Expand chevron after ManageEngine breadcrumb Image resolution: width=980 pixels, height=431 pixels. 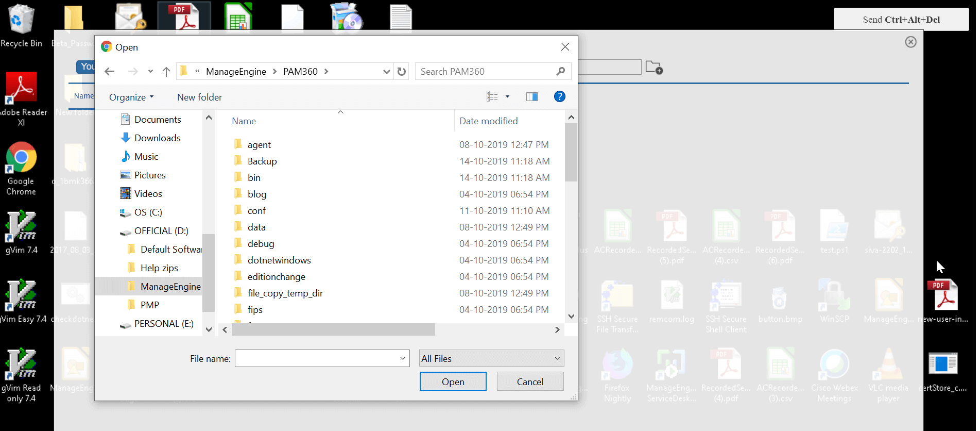[274, 72]
